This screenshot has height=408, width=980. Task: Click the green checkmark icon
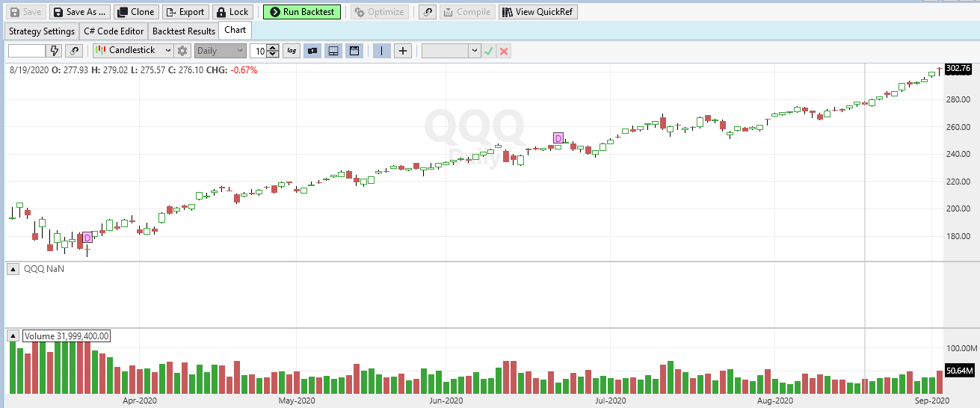point(489,51)
